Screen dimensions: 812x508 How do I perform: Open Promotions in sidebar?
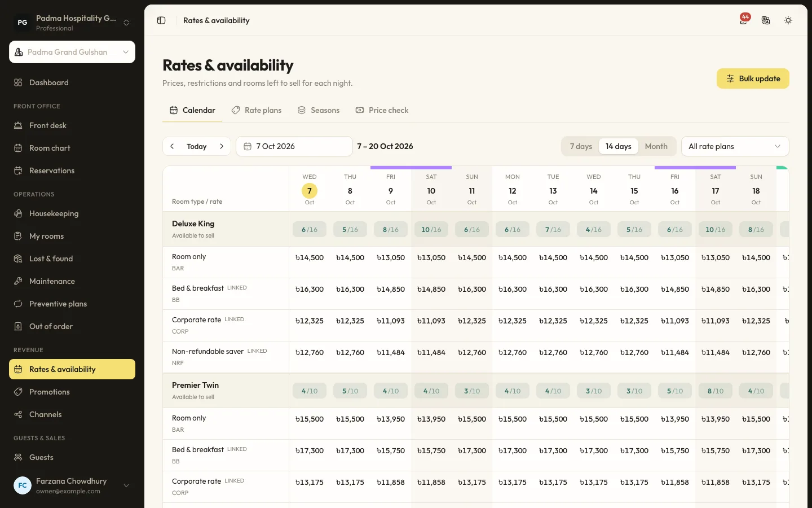coord(72,392)
